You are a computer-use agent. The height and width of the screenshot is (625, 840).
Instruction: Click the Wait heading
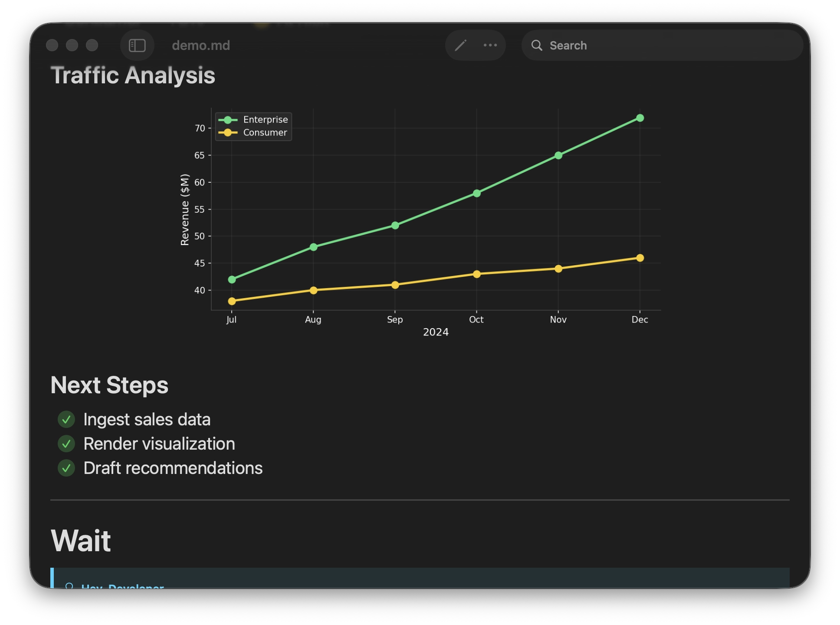click(81, 541)
